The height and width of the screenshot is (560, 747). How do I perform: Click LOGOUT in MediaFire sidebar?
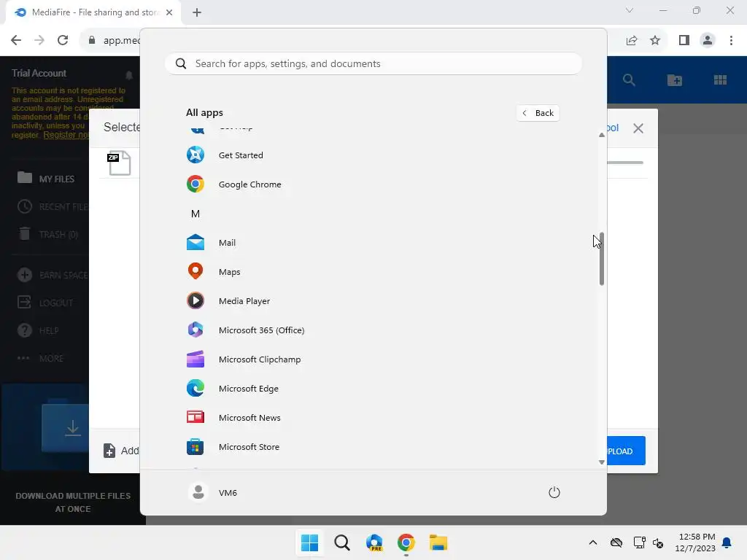tap(45, 303)
